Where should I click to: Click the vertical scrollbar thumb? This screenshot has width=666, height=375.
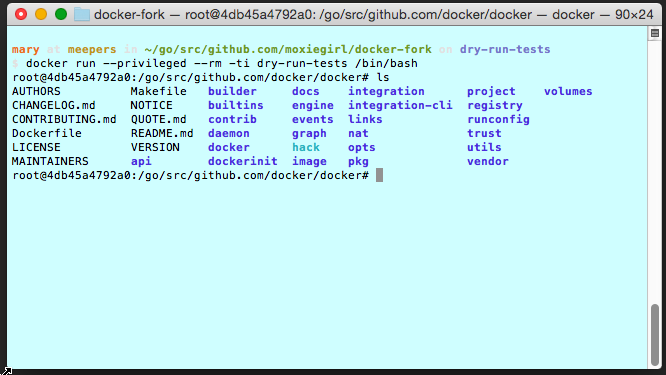(655, 335)
